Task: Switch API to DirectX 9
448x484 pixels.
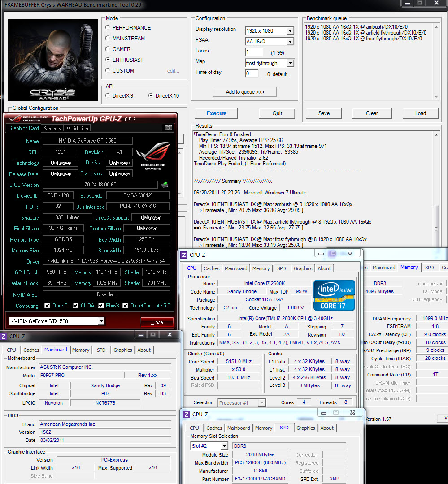Action: pyautogui.click(x=108, y=96)
